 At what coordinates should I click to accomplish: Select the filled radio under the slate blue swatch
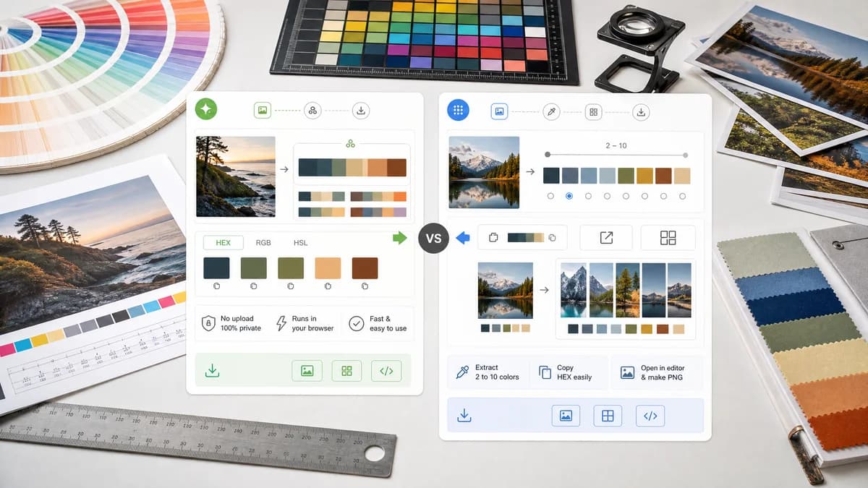[x=569, y=196]
